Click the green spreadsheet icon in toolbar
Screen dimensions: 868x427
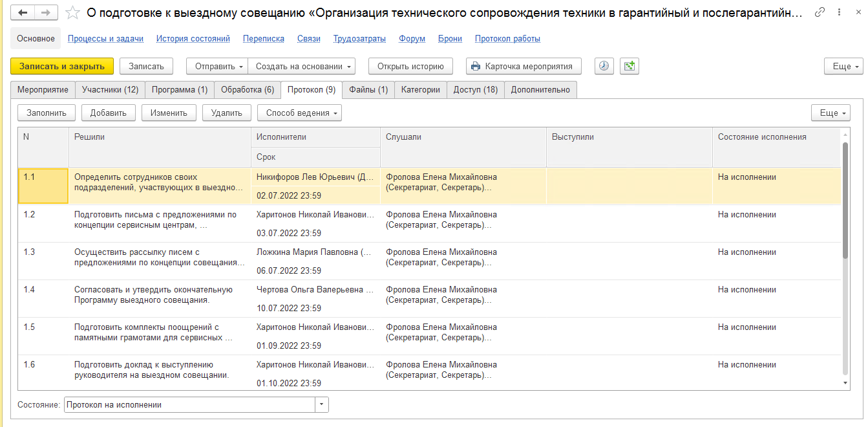point(629,66)
